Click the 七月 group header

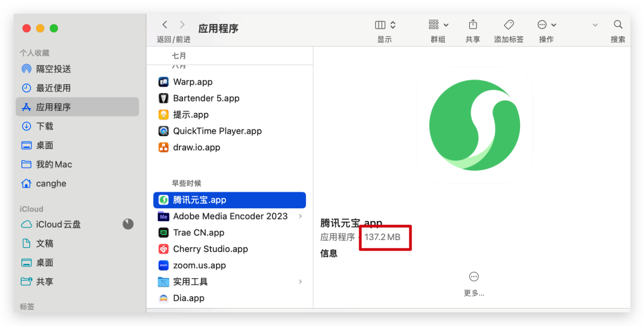[179, 56]
